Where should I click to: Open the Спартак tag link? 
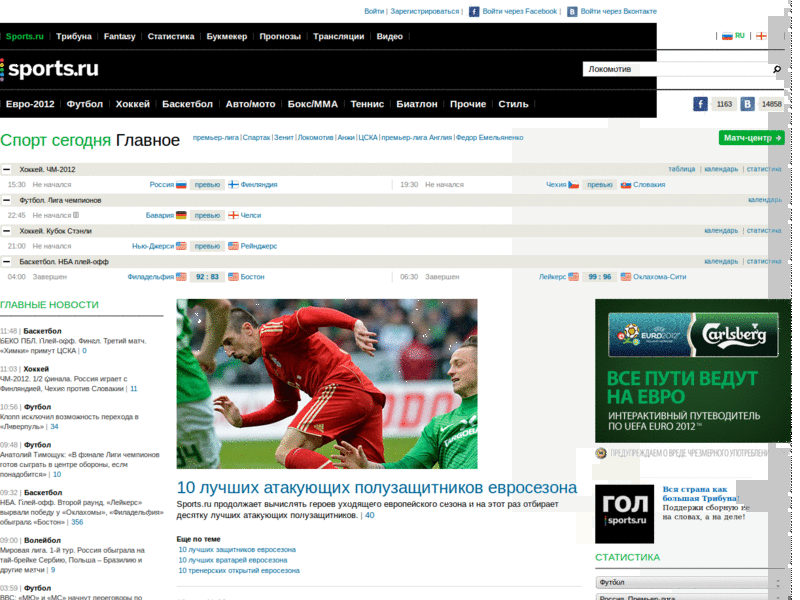256,138
